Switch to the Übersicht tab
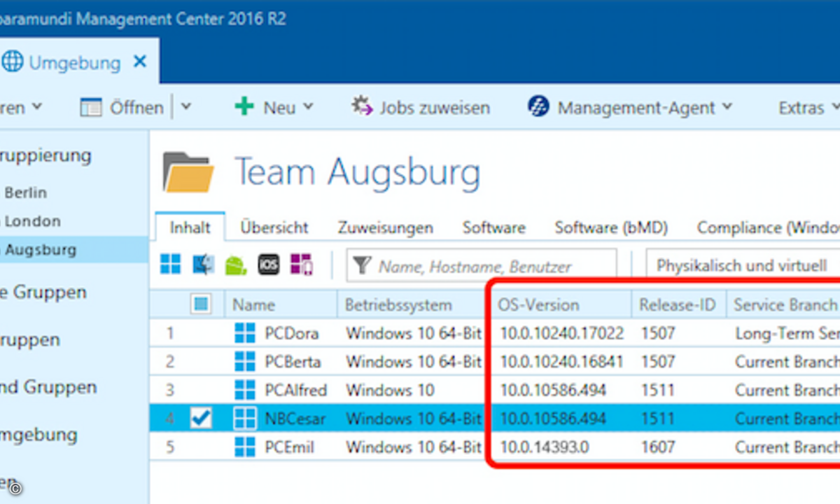The width and height of the screenshot is (840, 504). click(274, 227)
